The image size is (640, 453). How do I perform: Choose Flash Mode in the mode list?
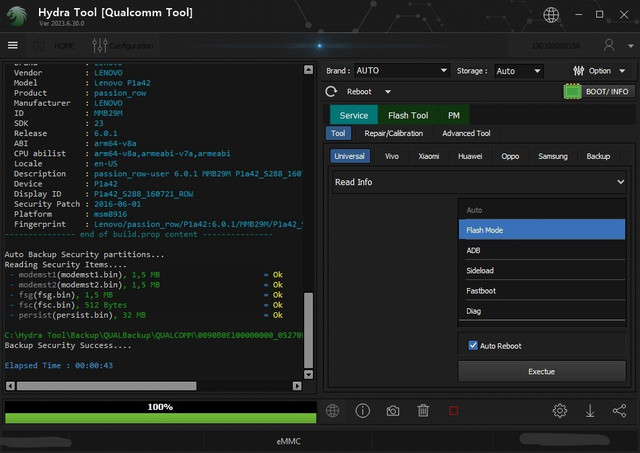click(x=542, y=229)
